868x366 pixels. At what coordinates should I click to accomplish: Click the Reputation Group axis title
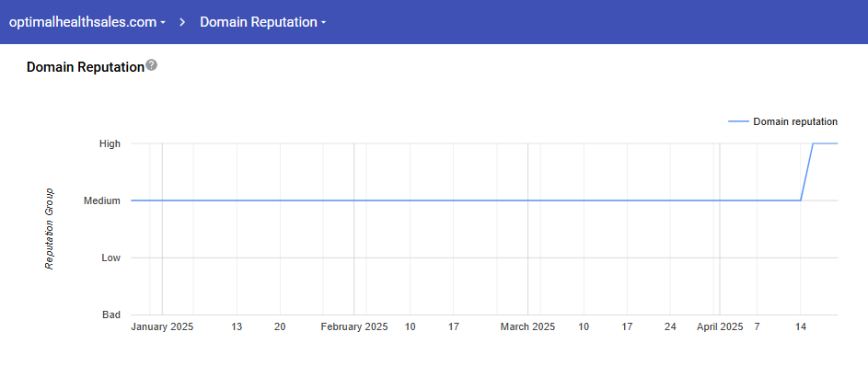tap(50, 229)
